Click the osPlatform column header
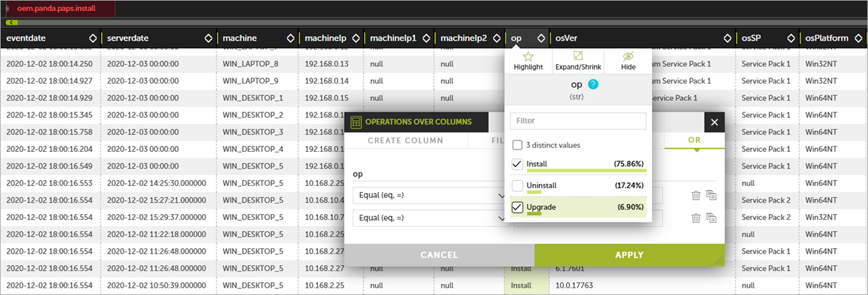 pos(827,38)
